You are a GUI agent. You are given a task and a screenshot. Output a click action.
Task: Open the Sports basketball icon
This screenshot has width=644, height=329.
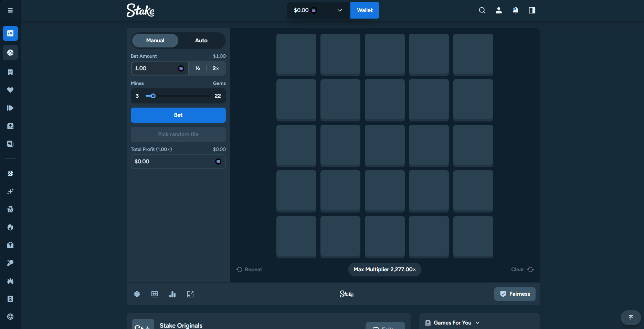pos(10,53)
